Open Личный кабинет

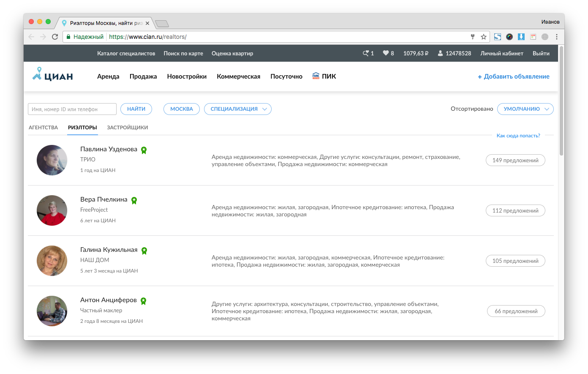coord(502,53)
